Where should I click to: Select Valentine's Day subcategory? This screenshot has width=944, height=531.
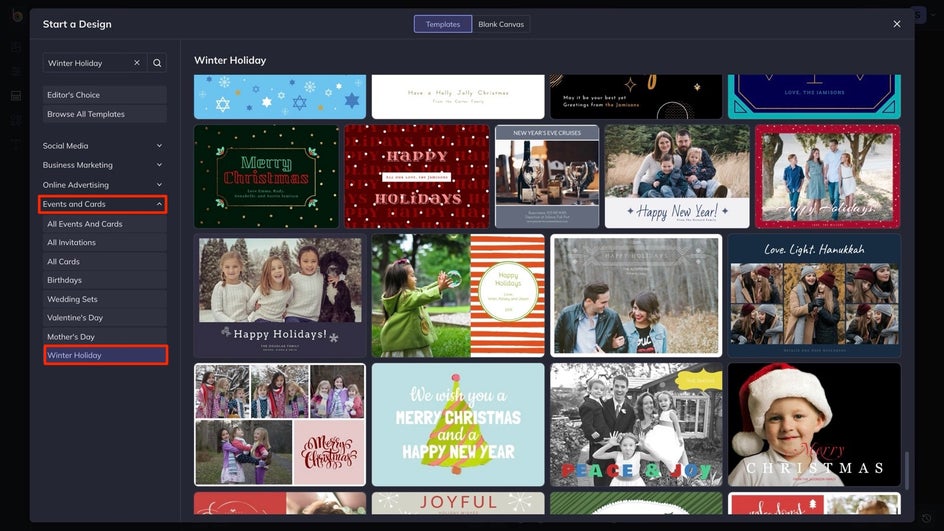[105, 317]
